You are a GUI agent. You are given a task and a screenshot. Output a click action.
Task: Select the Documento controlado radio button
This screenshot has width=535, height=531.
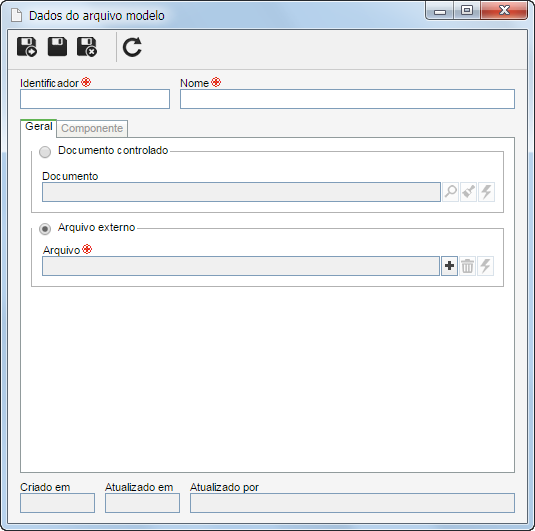pos(45,152)
